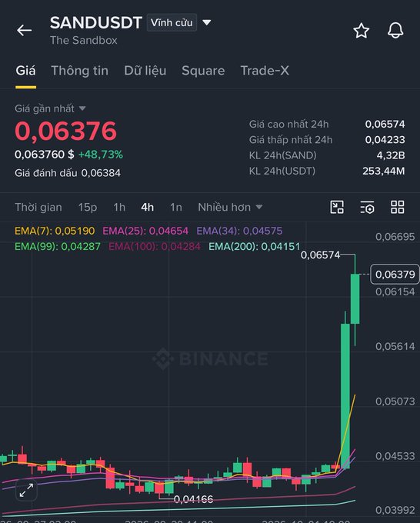Tap the current price tag 0,06379
Viewport: 420px width, 523px height.
pos(395,274)
